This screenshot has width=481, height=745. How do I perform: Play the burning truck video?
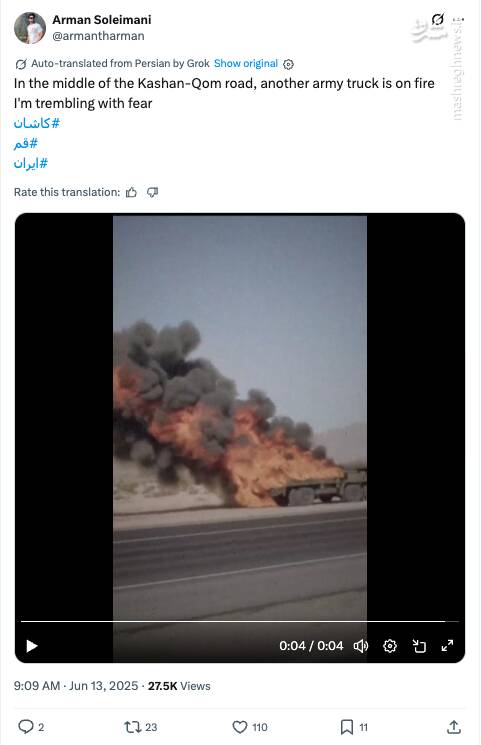31,646
